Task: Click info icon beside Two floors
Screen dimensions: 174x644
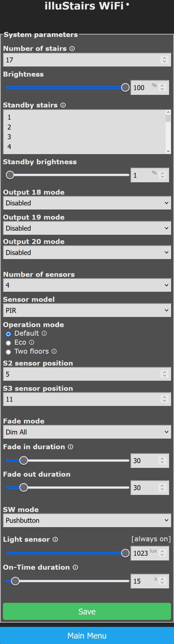Action: coord(54,351)
